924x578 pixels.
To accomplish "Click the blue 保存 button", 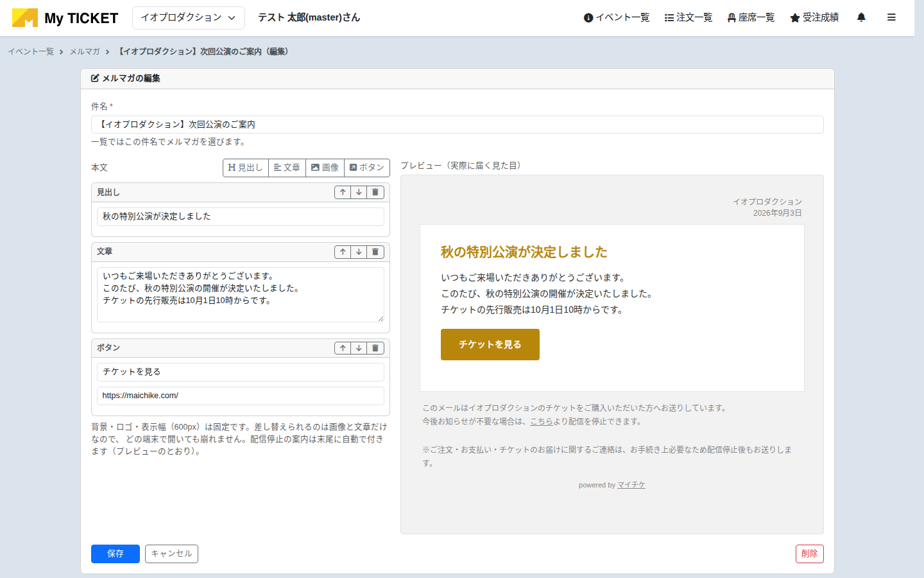I will pos(116,554).
